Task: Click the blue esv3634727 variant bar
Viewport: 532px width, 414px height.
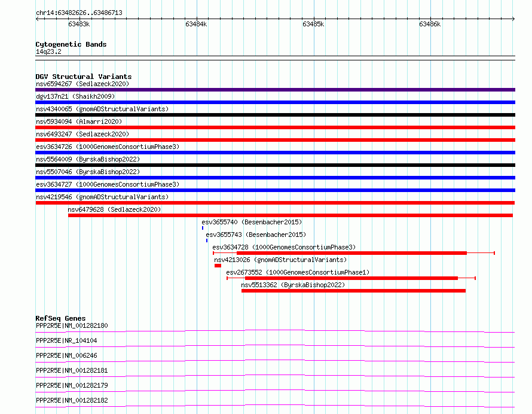Action: pos(275,190)
